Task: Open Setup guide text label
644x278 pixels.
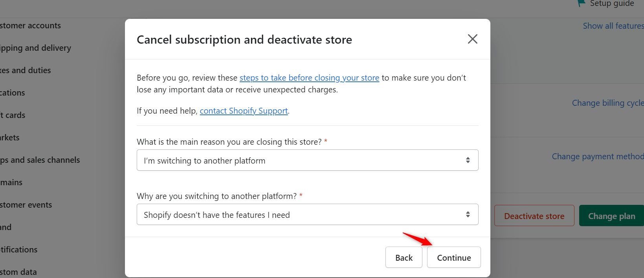Action: point(612,4)
